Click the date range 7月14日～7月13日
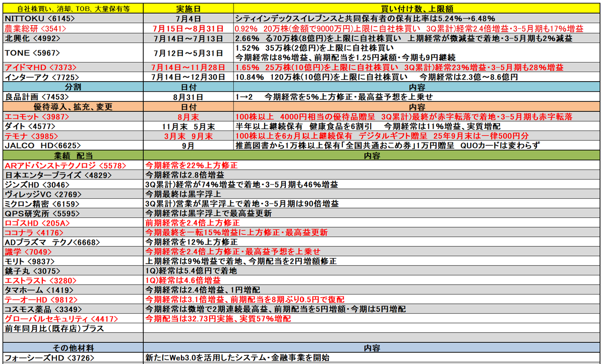The height and width of the screenshot is (364, 605). point(189,38)
